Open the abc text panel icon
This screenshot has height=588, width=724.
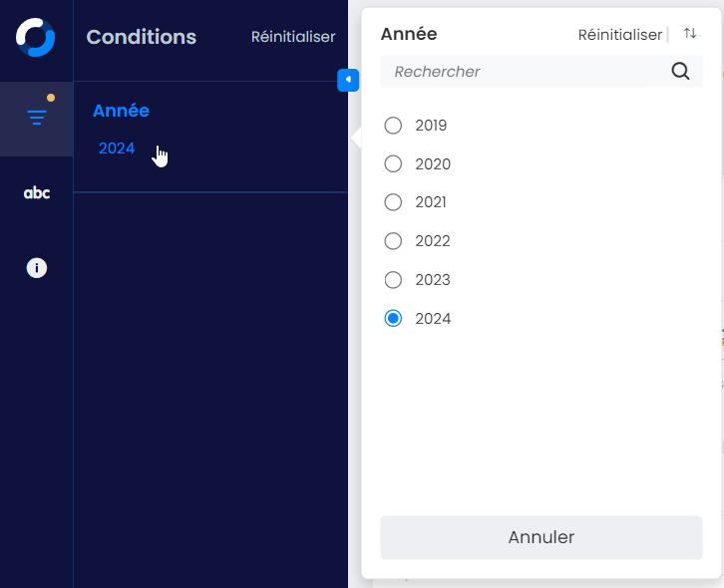[x=37, y=193]
